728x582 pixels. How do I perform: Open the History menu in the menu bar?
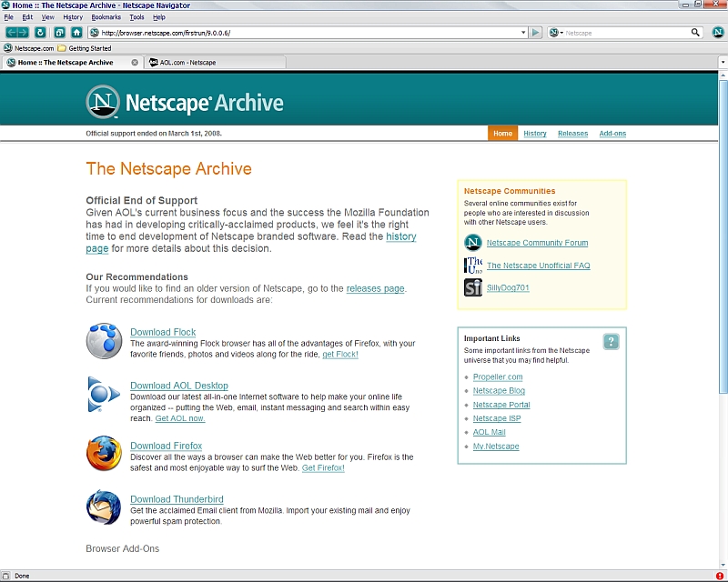(x=73, y=17)
